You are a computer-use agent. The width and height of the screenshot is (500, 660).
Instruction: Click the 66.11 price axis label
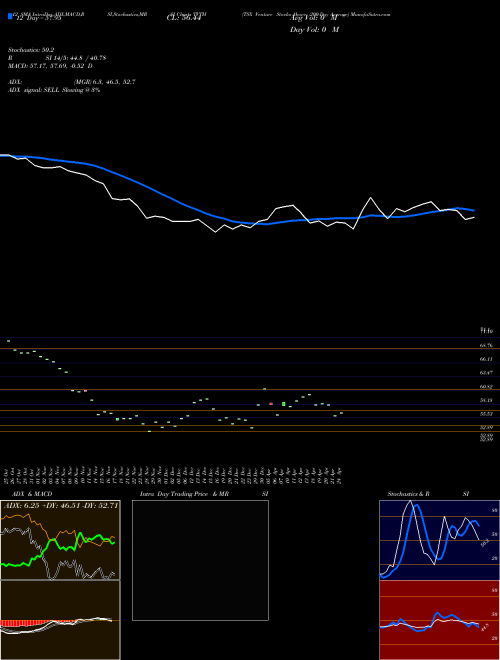[486, 359]
